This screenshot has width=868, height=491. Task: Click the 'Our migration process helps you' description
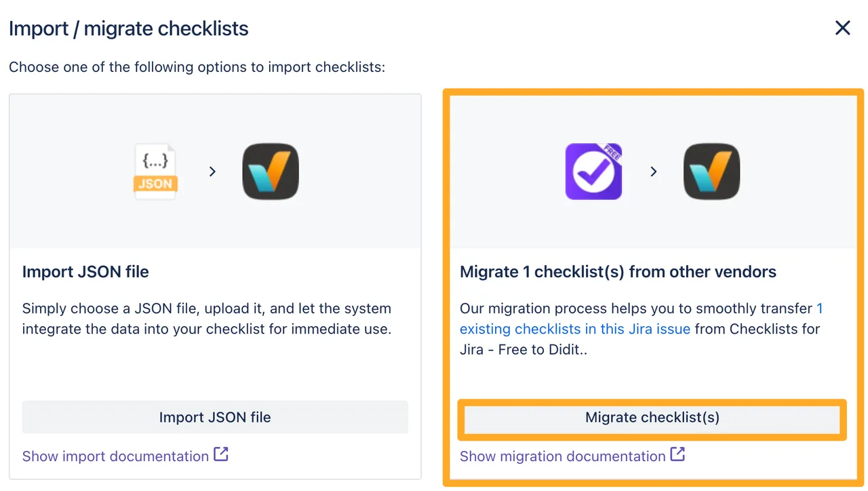[641, 329]
